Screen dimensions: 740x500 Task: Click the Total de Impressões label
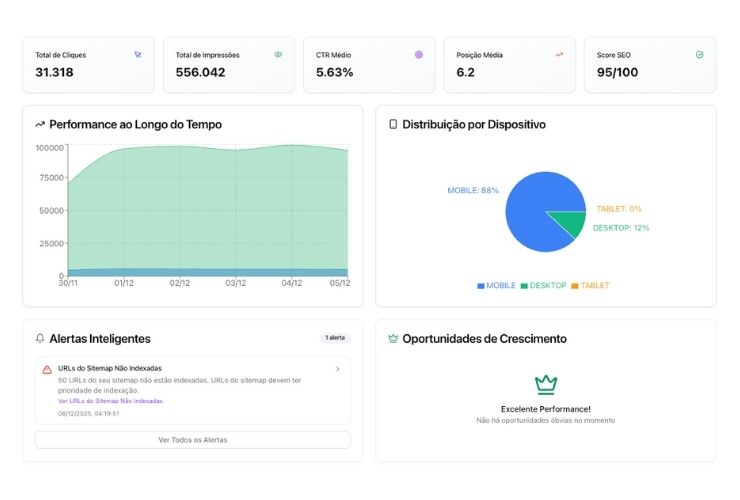click(x=207, y=55)
